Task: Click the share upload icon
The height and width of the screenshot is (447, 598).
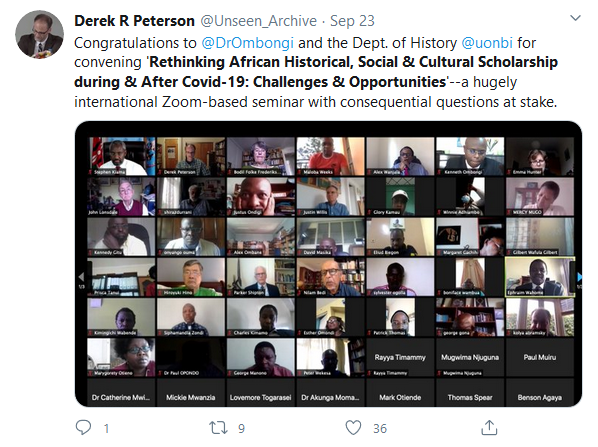Action: point(489,428)
